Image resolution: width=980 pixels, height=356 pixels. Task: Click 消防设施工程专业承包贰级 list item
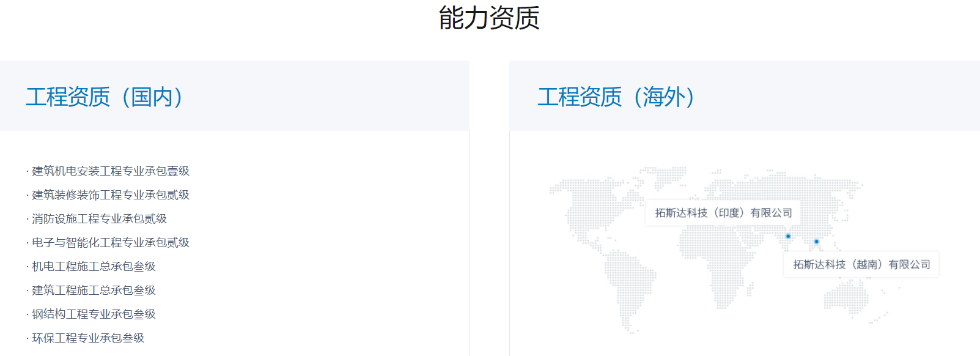(97, 218)
